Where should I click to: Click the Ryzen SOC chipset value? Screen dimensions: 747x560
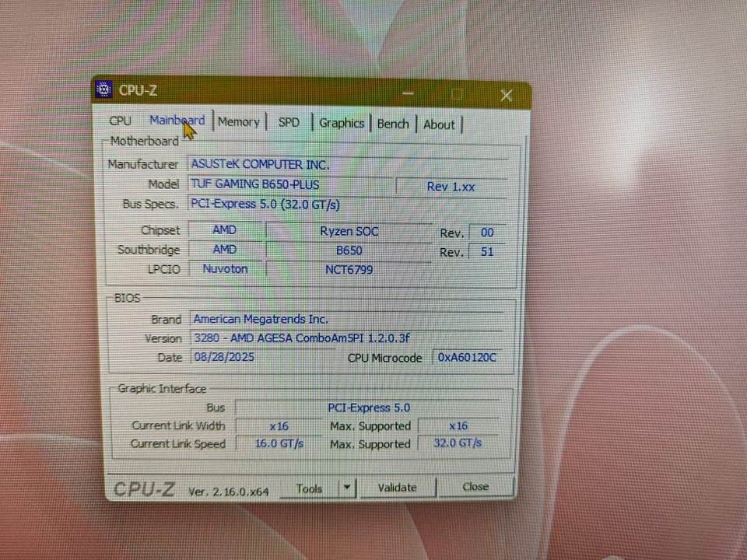click(x=349, y=232)
